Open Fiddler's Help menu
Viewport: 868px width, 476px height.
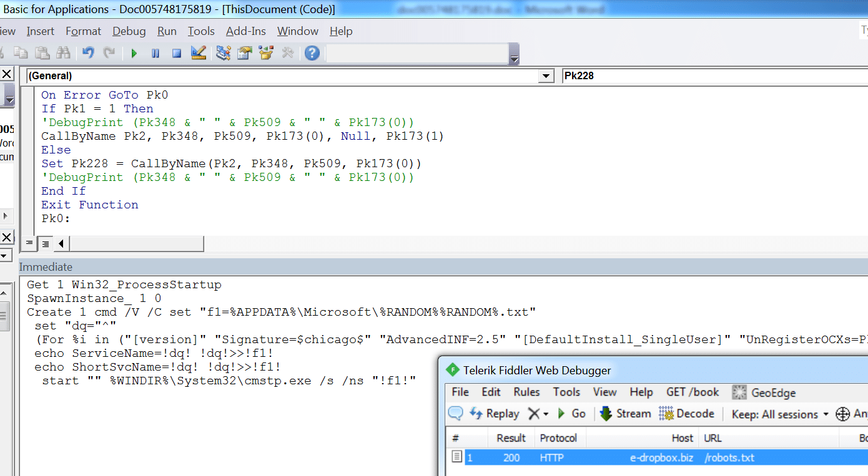[641, 392]
